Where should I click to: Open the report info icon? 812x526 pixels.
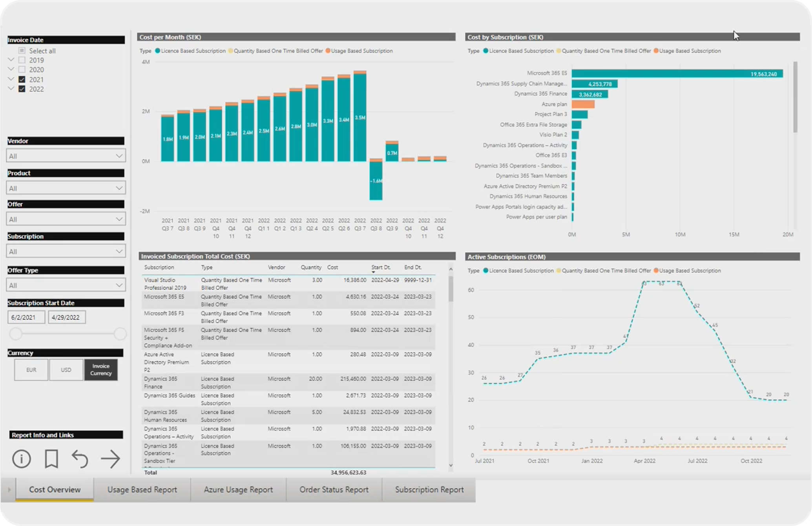[x=21, y=459]
